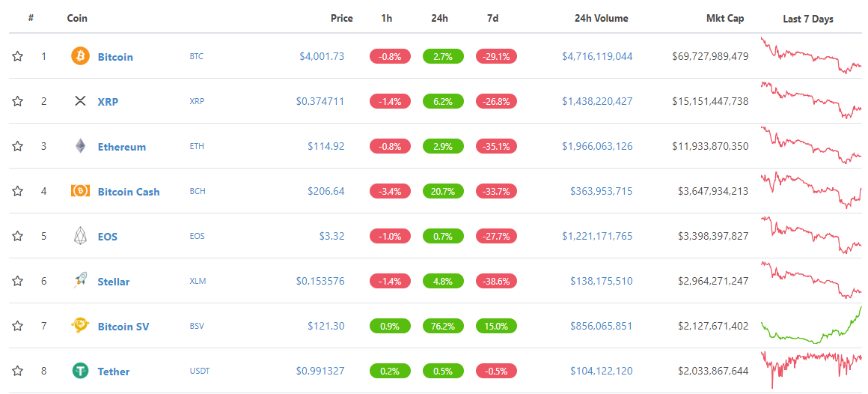This screenshot has height=394, width=868.
Task: Open the XRP coin link
Action: tap(108, 102)
